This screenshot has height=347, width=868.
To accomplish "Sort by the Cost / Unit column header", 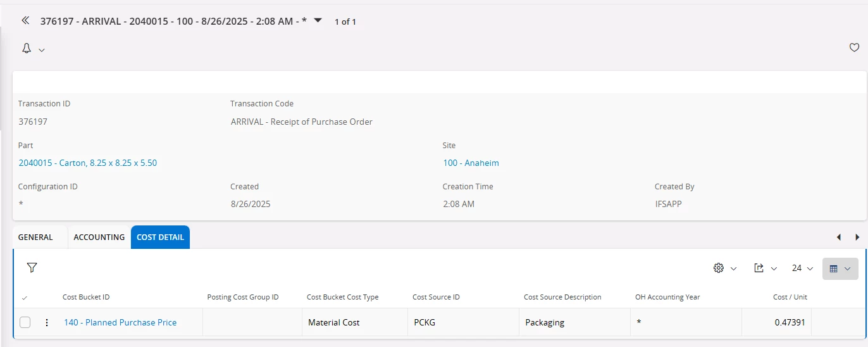I will pyautogui.click(x=790, y=298).
